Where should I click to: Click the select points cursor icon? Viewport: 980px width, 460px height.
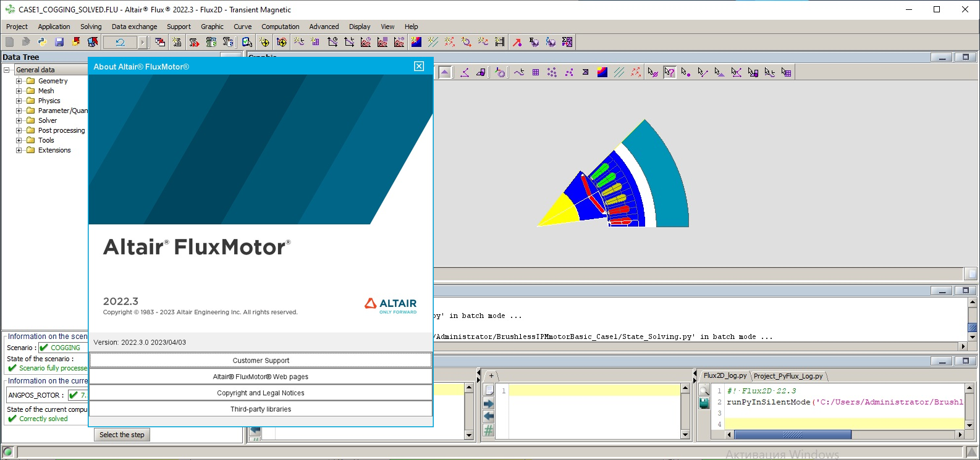click(x=686, y=72)
